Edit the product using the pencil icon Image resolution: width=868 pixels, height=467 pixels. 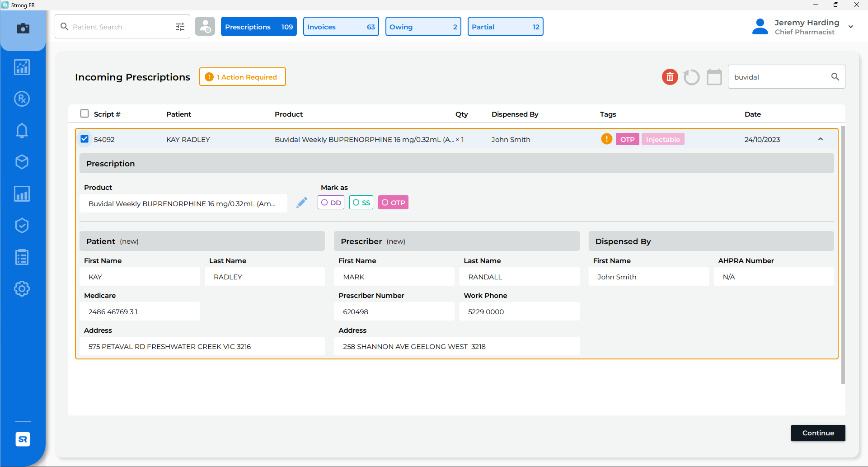pyautogui.click(x=301, y=202)
